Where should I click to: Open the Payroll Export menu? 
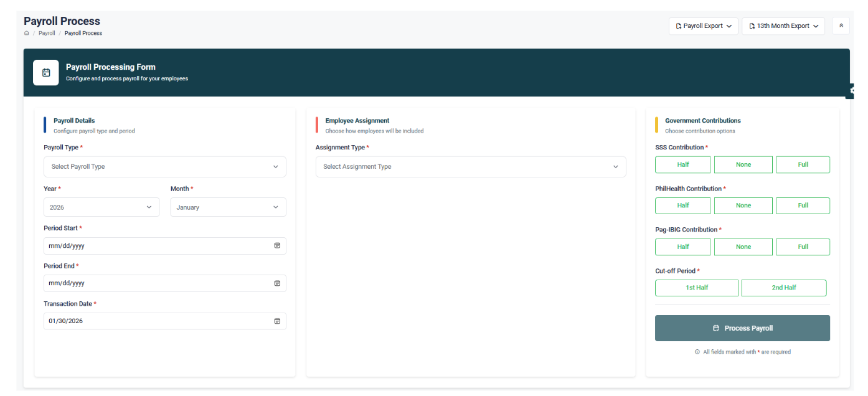coord(703,26)
